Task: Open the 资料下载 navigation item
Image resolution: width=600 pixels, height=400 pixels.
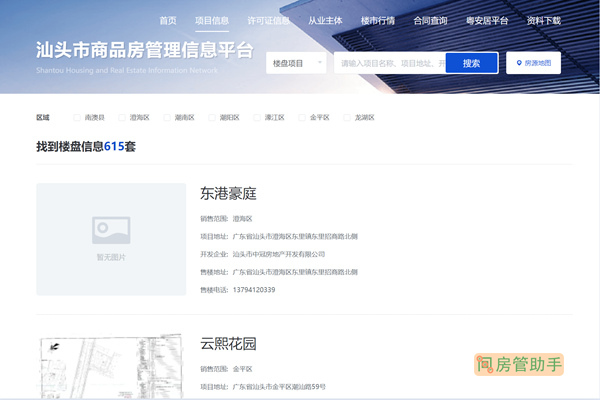Action: pos(543,21)
